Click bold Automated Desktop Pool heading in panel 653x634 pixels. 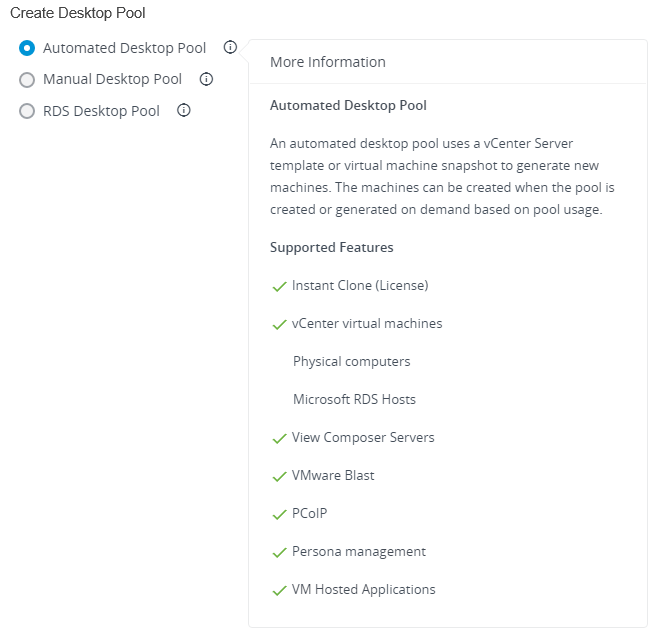[349, 105]
